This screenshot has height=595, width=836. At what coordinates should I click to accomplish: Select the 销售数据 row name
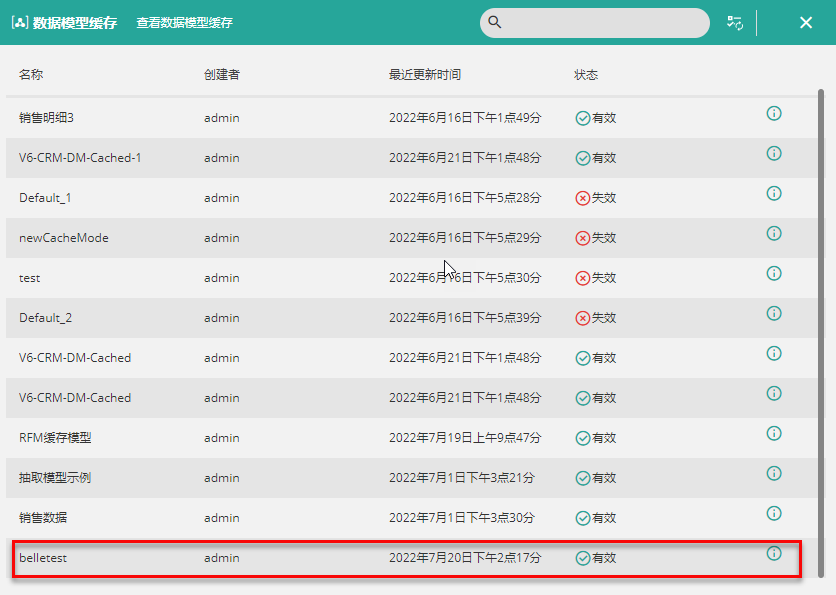[43, 518]
